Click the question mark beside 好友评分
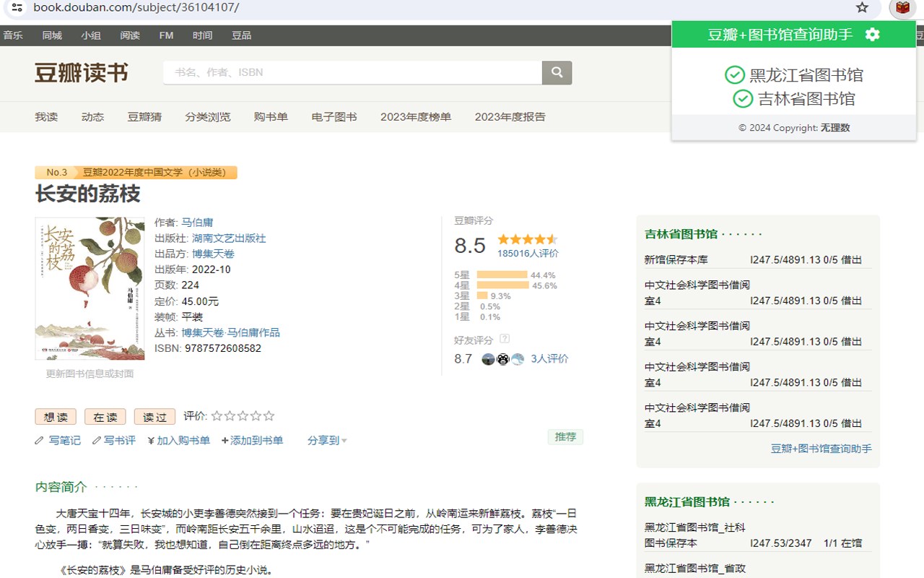Screen dimensions: 924x578 pyautogui.click(x=505, y=339)
